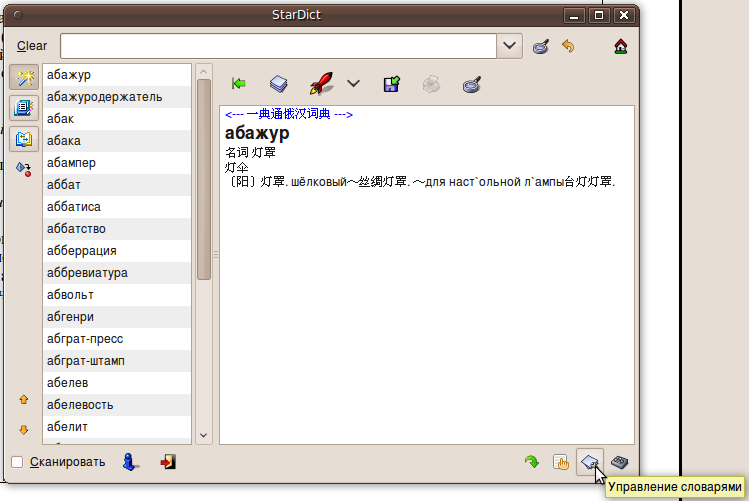The width and height of the screenshot is (749, 501).
Task: Select word абелит in the list
Action: 117,426
